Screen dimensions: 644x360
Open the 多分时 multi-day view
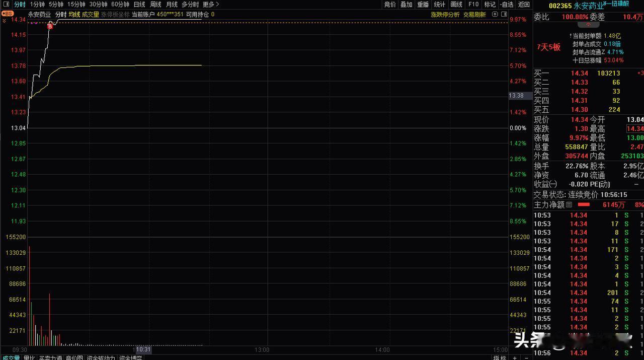[x=190, y=5]
